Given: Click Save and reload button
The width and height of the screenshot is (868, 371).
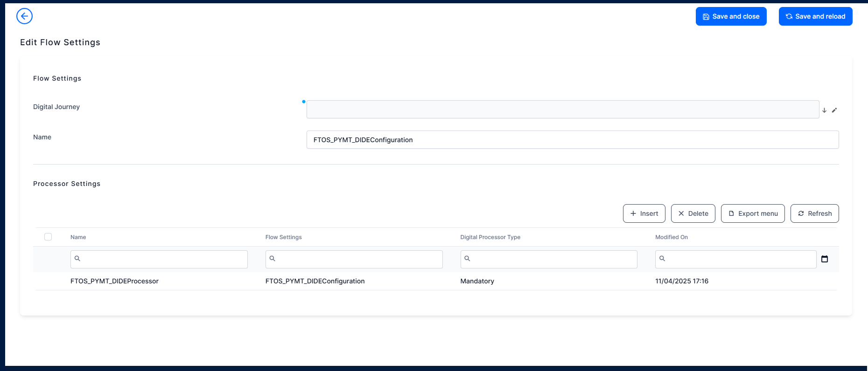Looking at the screenshot, I should (815, 16).
